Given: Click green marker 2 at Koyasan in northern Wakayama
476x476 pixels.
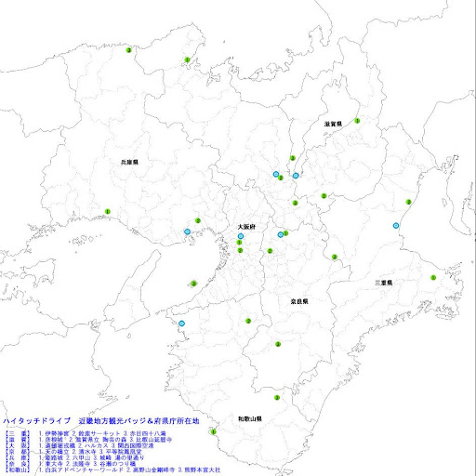Looking at the screenshot, I should 248,321.
